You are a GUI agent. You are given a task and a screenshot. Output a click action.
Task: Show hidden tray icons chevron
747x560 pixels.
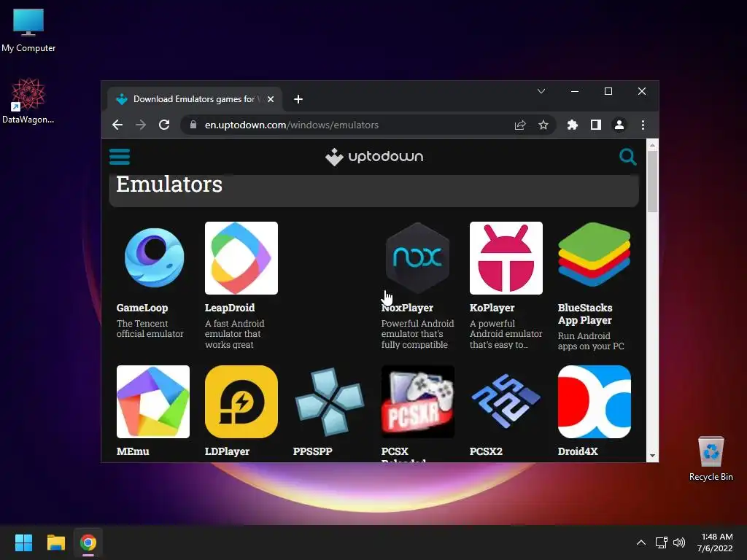click(x=641, y=542)
